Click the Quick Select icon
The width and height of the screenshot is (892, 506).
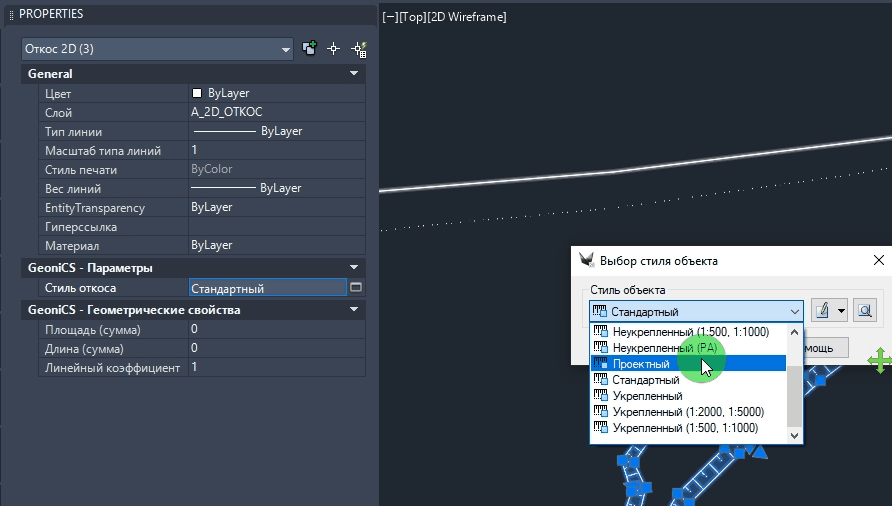pos(359,48)
